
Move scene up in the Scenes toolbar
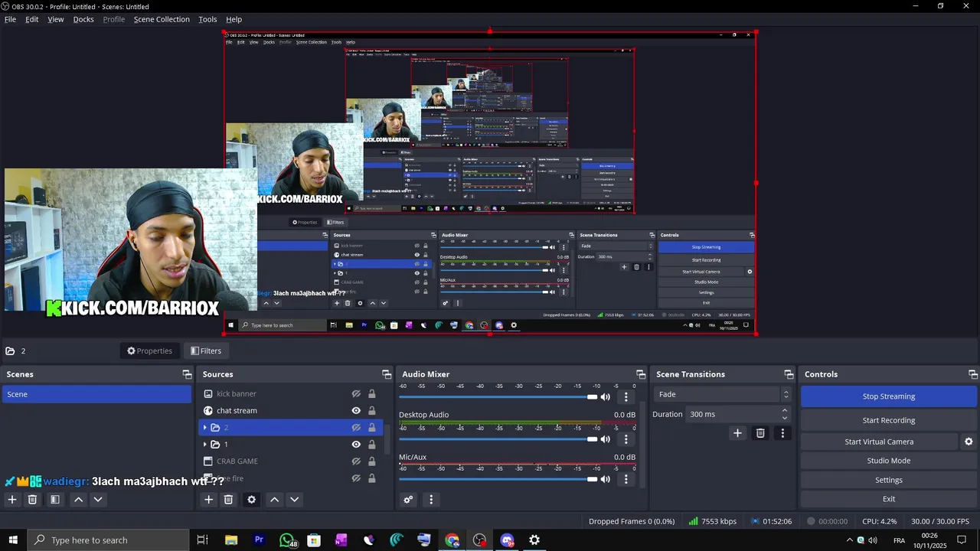78,500
